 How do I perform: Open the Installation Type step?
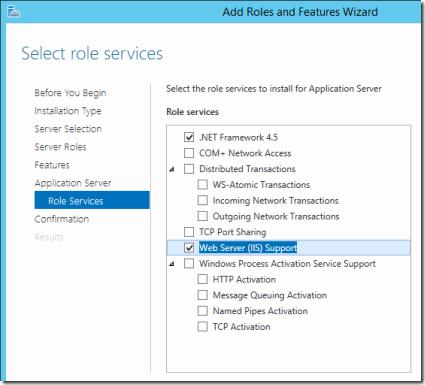click(x=68, y=111)
